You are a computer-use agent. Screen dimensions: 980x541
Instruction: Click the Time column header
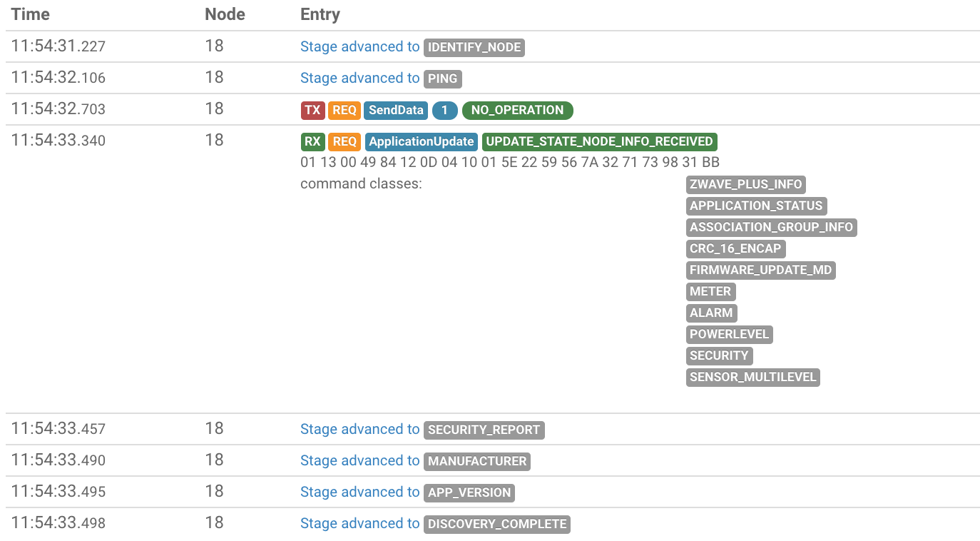click(30, 14)
